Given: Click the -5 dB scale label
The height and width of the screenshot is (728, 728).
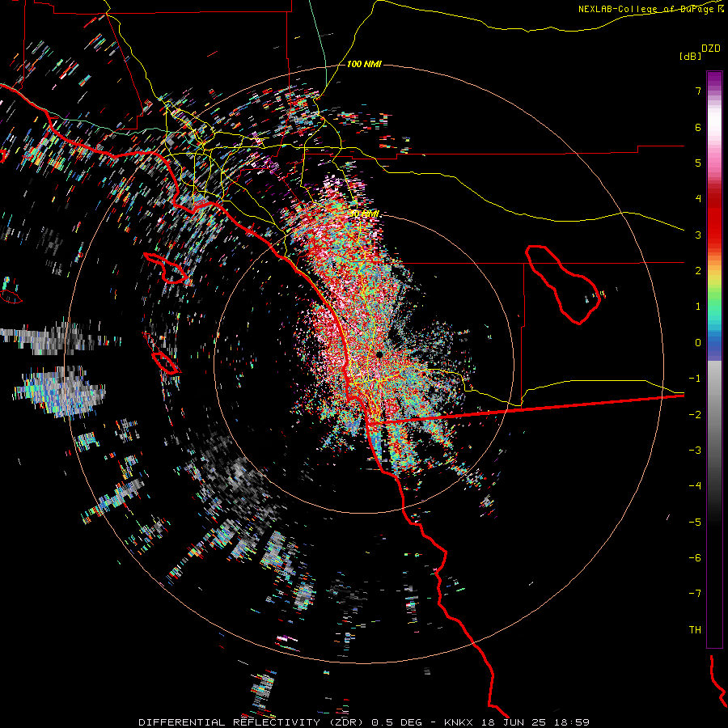Looking at the screenshot, I should [695, 523].
